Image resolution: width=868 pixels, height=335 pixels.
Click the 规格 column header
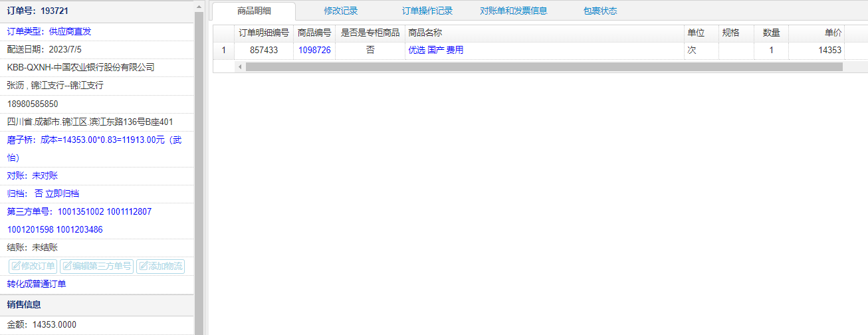(736, 33)
